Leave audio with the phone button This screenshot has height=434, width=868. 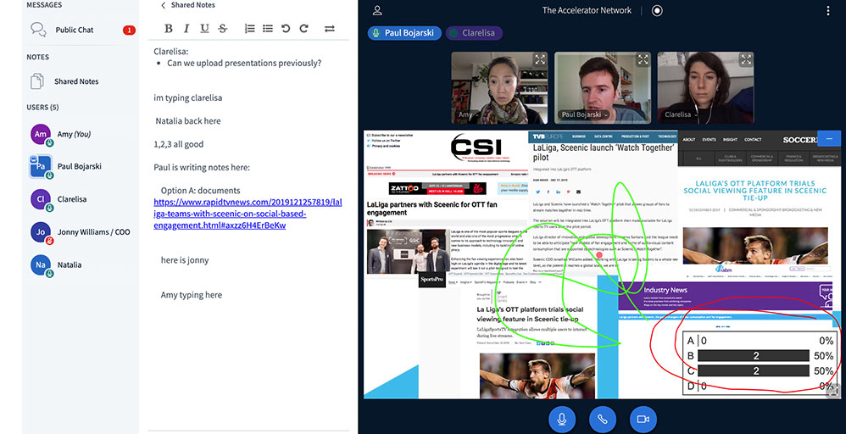coord(603,420)
